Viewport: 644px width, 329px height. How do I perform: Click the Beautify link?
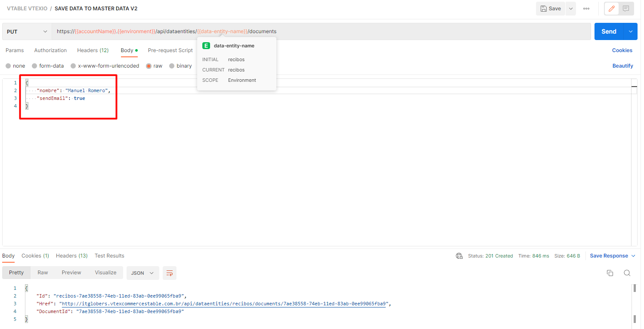(622, 66)
